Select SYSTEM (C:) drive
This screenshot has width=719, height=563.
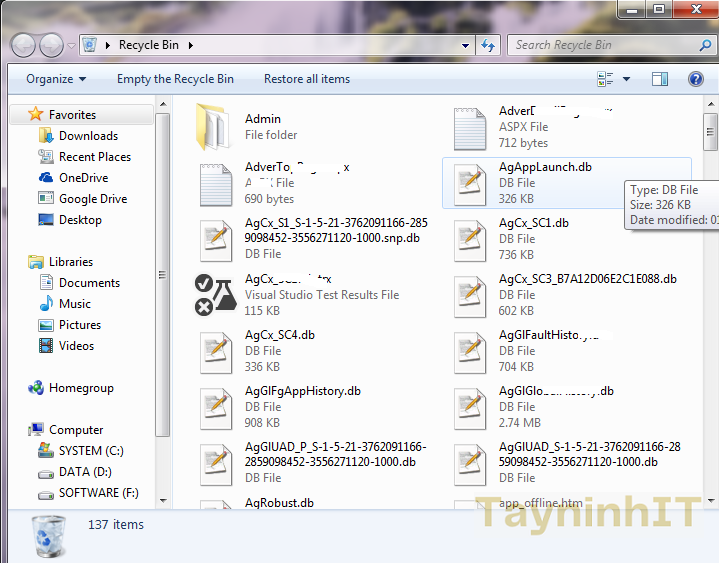coord(90,451)
